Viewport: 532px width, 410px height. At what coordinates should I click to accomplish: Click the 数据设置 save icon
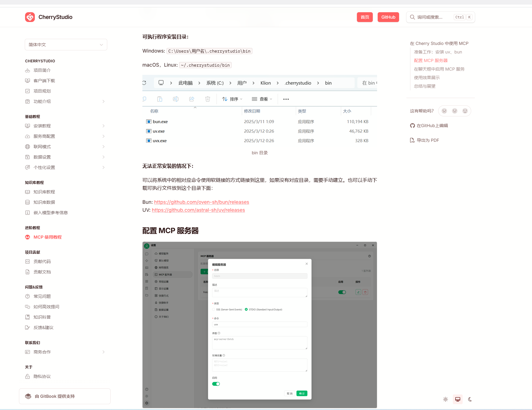coord(28,157)
